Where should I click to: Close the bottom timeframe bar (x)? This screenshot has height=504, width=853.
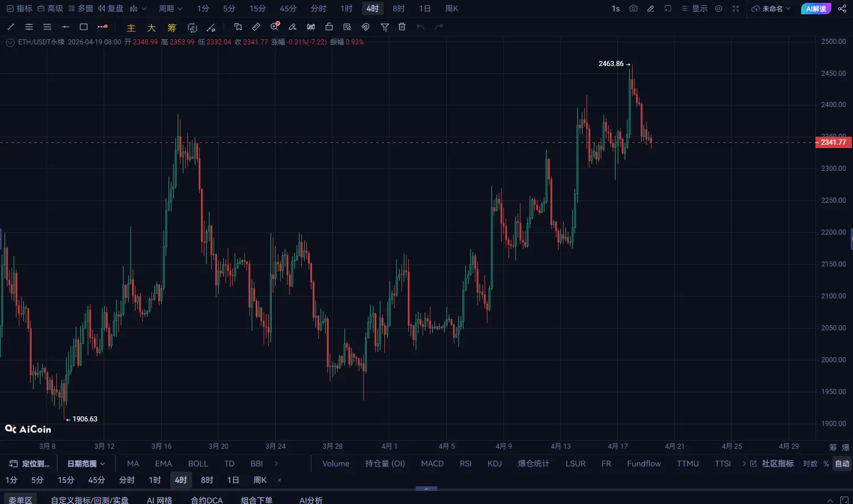click(x=280, y=480)
